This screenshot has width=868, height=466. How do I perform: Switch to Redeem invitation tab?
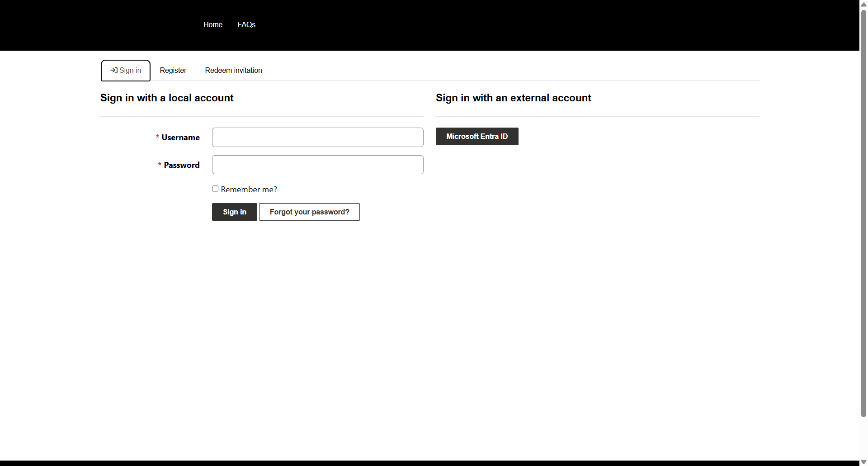pos(234,71)
